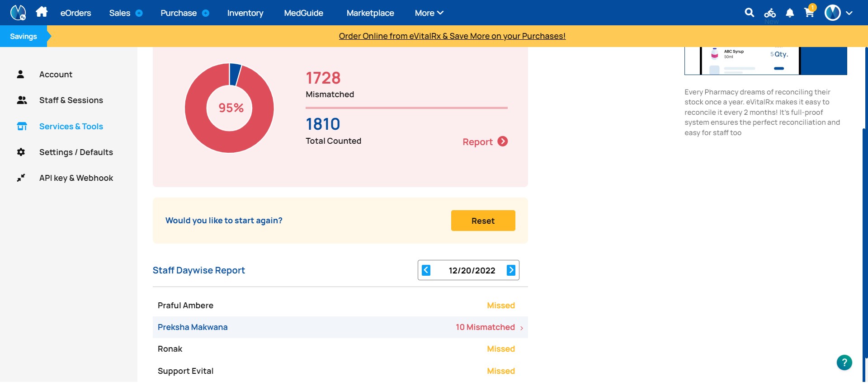The image size is (868, 386).
Task: Select the Ronak row
Action: coord(340,349)
